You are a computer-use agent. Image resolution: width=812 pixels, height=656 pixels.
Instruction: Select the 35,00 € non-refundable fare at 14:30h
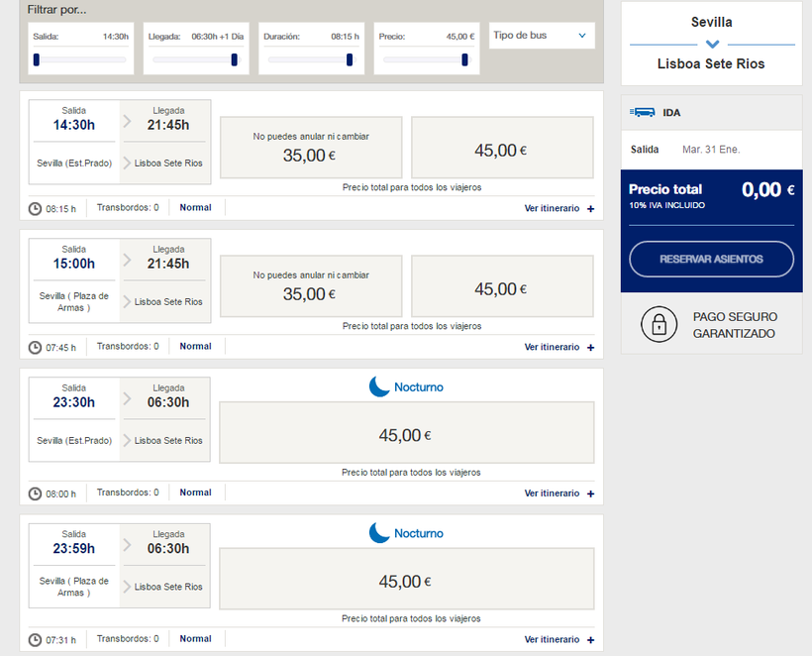click(x=311, y=148)
